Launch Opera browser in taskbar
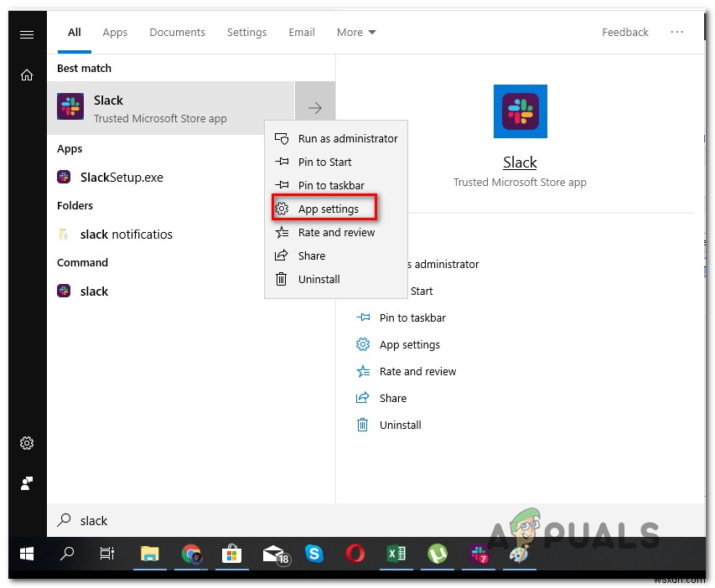715x588 pixels. (x=355, y=554)
